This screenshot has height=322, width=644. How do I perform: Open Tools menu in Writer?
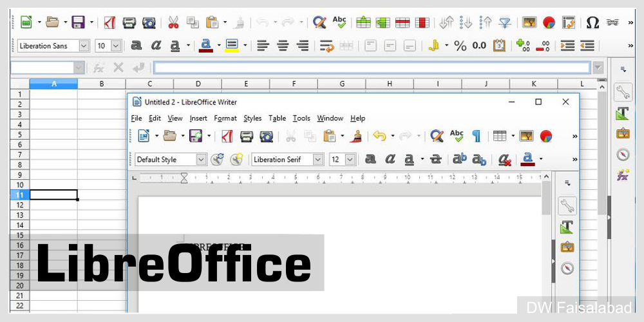pyautogui.click(x=301, y=118)
